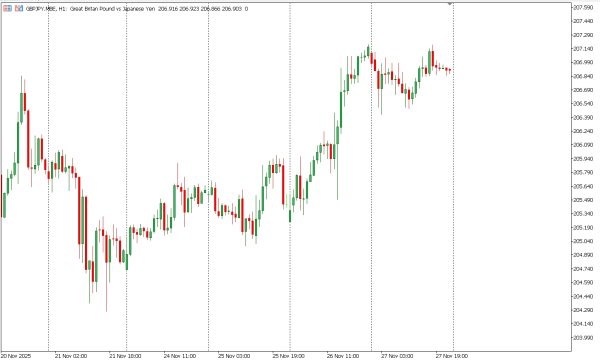
Task: Click the 20 Nov 2025 time label
Action: tap(16, 356)
